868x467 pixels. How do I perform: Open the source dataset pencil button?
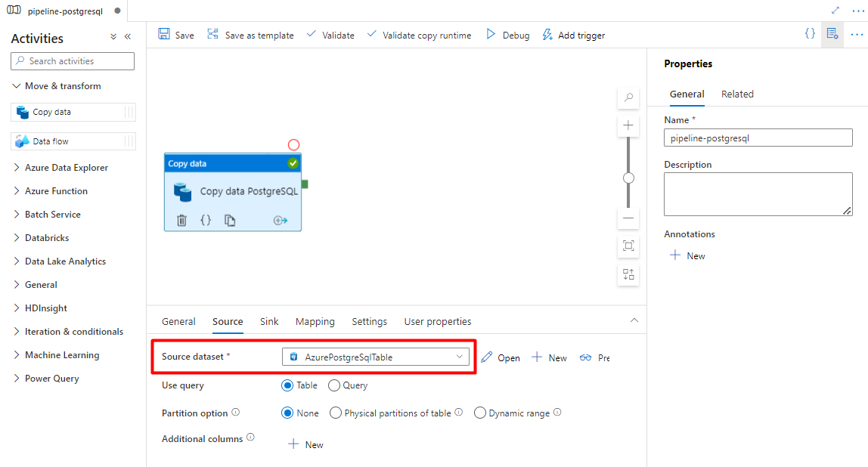click(501, 357)
